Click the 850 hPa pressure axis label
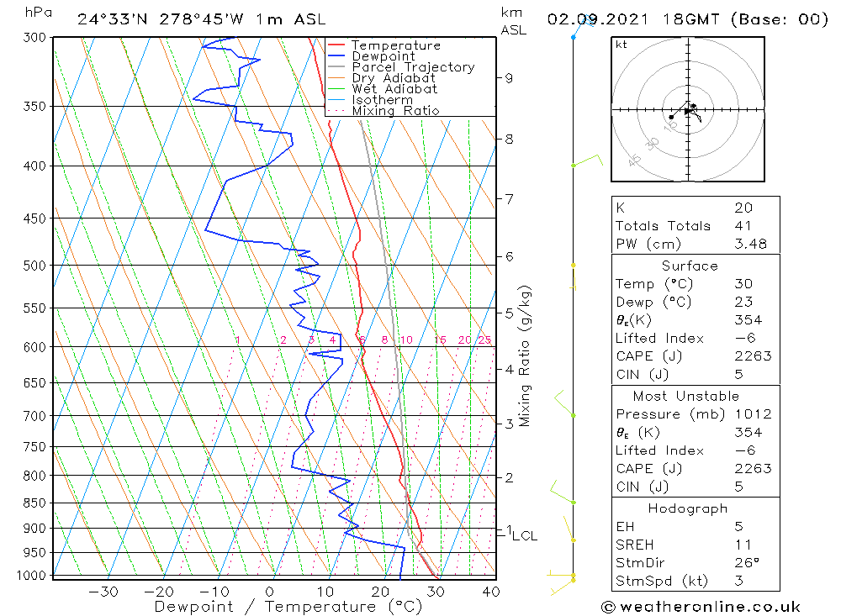 [34, 503]
